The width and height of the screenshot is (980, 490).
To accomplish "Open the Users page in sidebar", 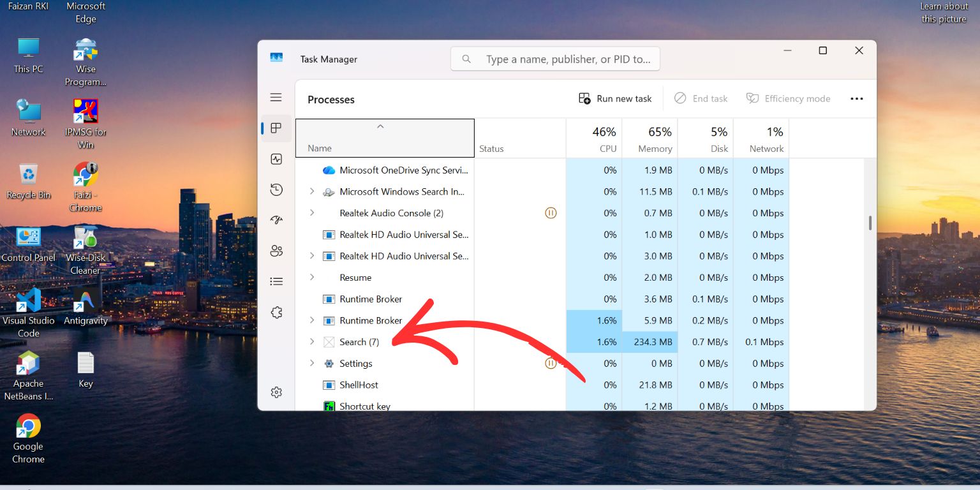I will pyautogui.click(x=276, y=251).
